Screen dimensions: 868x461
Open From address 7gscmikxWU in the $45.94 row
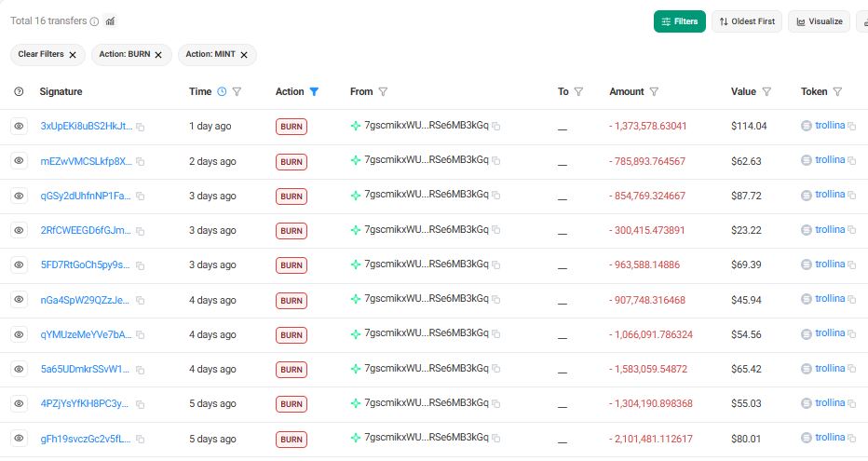click(427, 299)
